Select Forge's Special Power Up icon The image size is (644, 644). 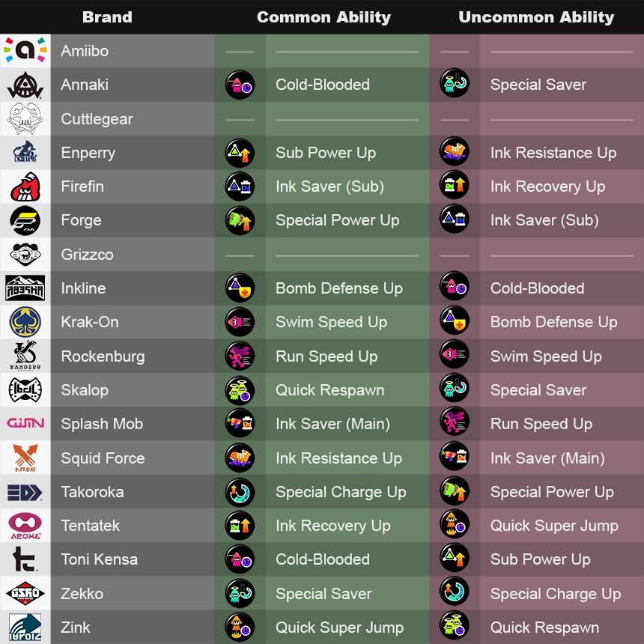tap(240, 220)
